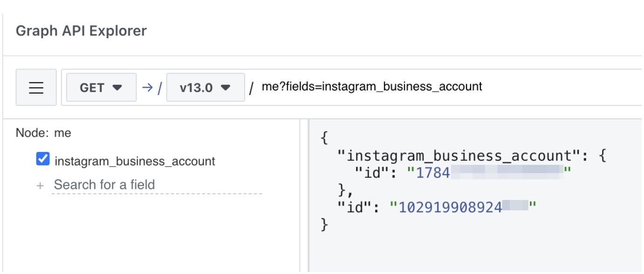Select the instagram_business_account field label in node panel
This screenshot has height=274, width=644.
[135, 161]
